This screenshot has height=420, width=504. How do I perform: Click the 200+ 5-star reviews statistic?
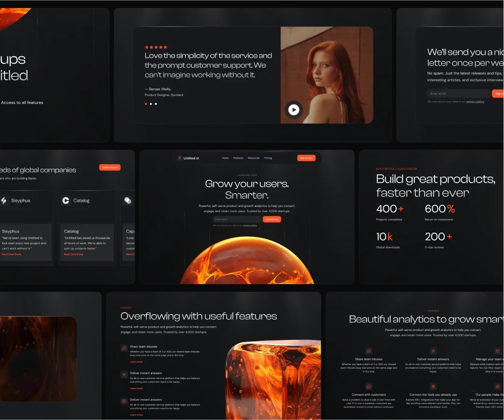(x=438, y=240)
